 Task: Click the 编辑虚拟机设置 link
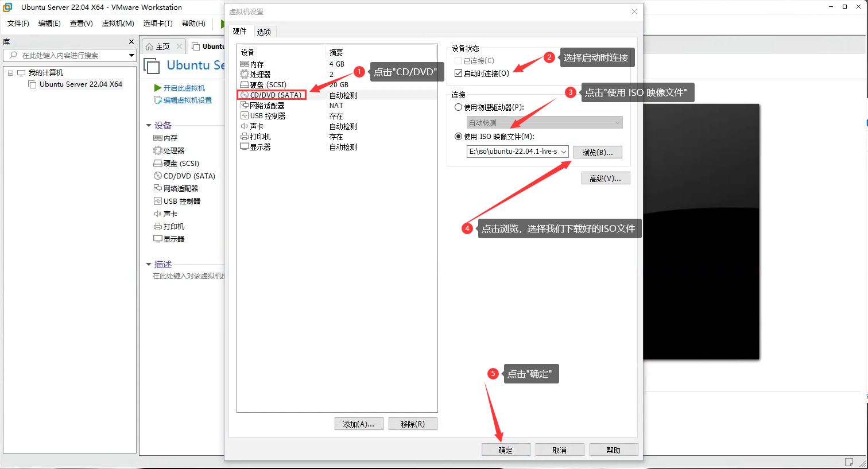(x=188, y=100)
